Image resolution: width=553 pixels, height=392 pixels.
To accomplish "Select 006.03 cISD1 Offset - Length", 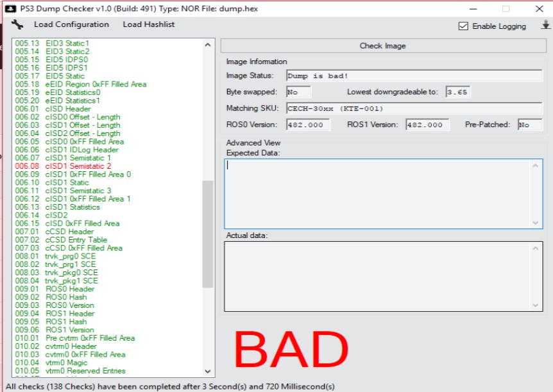I will pyautogui.click(x=68, y=125).
